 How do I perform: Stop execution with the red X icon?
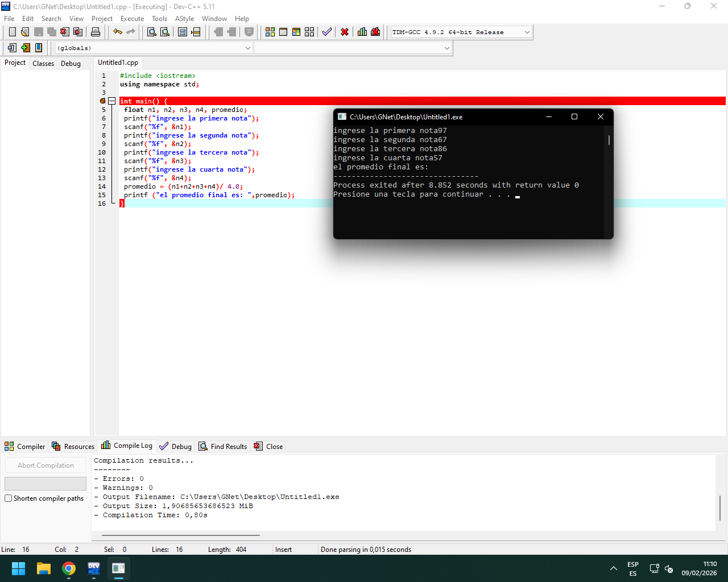pyautogui.click(x=345, y=32)
